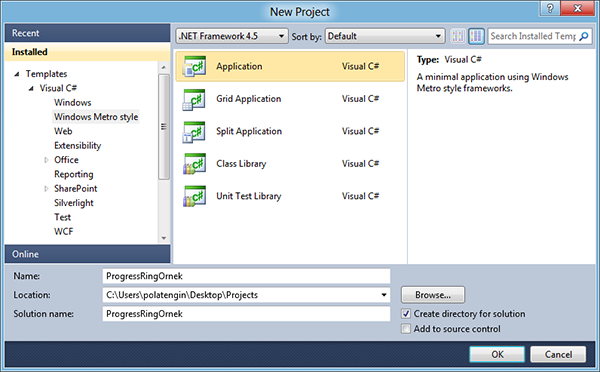Click the Solution name input field
Screen dimensions: 600x372
246,314
